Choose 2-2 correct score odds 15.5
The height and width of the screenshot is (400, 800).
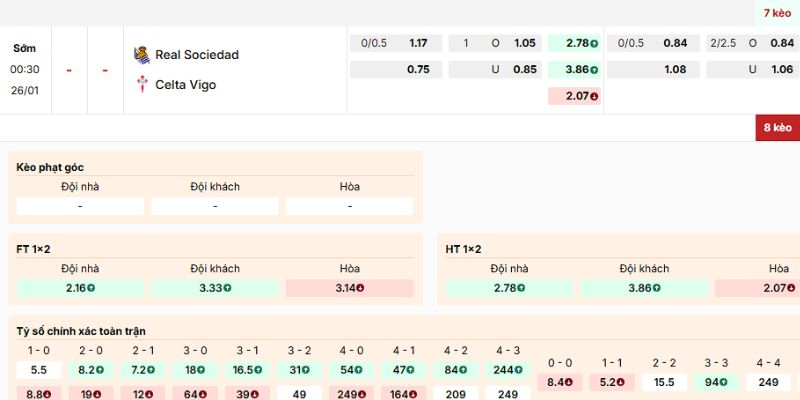(x=664, y=382)
